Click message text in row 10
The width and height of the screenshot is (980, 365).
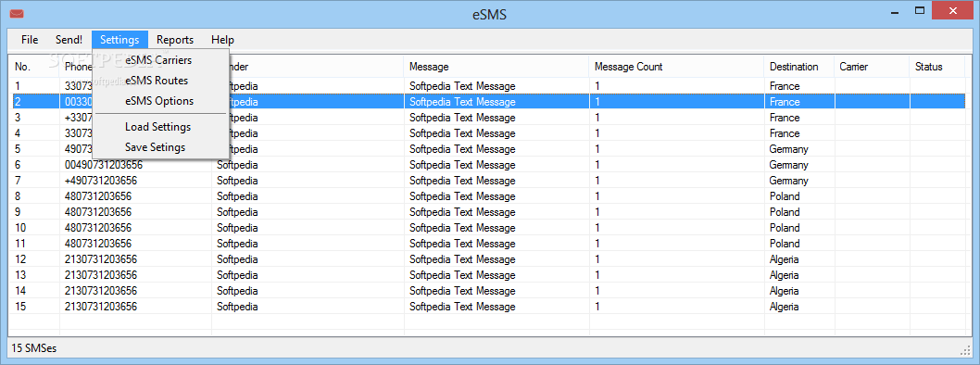(x=462, y=228)
